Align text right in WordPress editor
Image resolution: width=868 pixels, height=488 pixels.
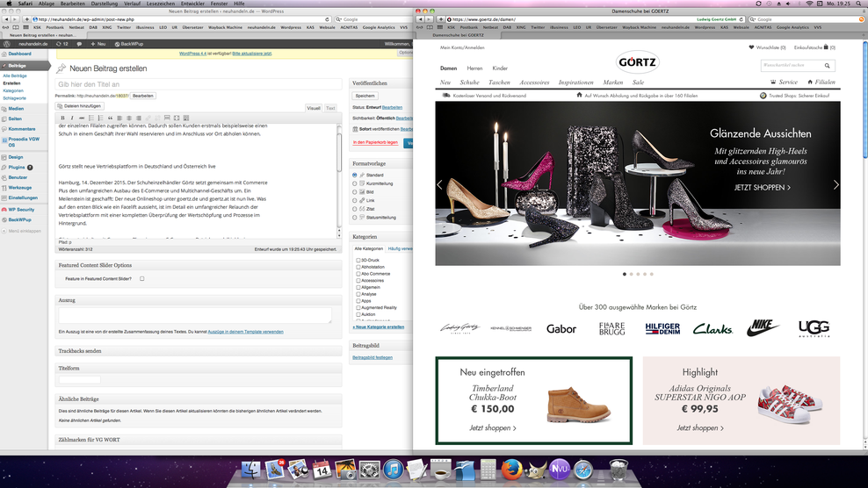click(139, 118)
